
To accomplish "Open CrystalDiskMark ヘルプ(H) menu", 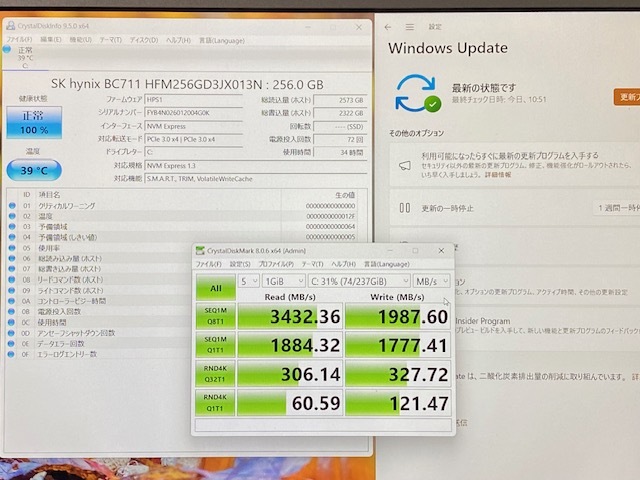I will [x=343, y=264].
